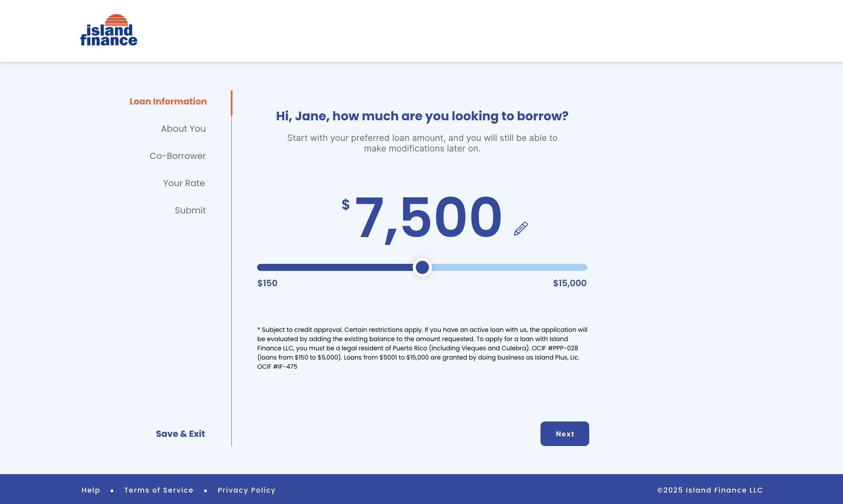This screenshot has height=504, width=843.
Task: Click the dollar sign beside the amount
Action: 346,205
